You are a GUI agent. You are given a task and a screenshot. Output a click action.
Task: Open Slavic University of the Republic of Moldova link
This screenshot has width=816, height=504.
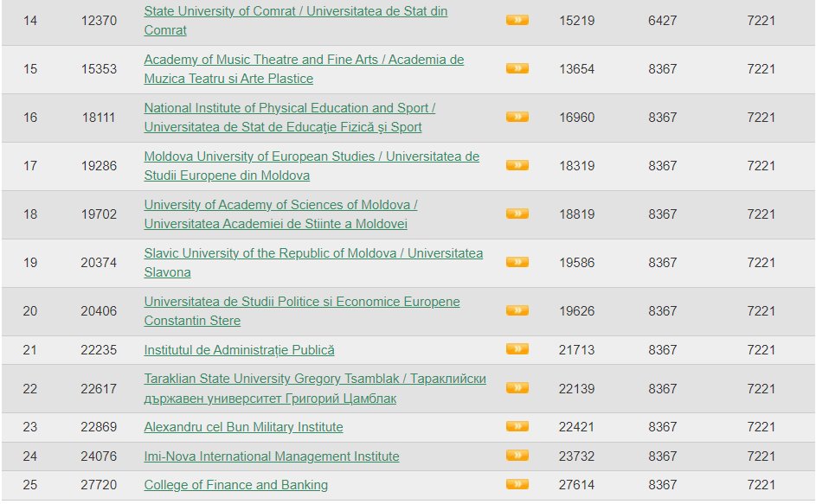(x=313, y=262)
